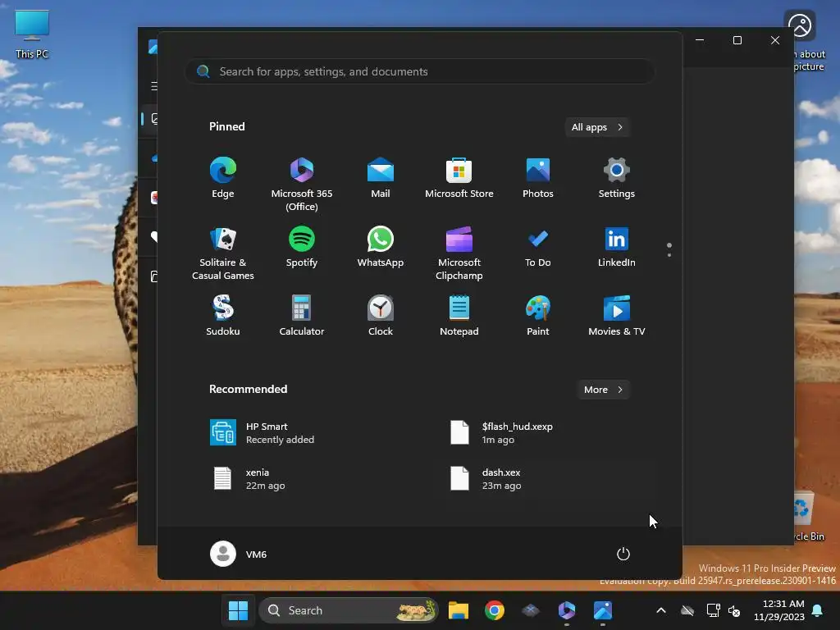840x630 pixels.
Task: Select This PC desktop icon
Action: coord(32,34)
